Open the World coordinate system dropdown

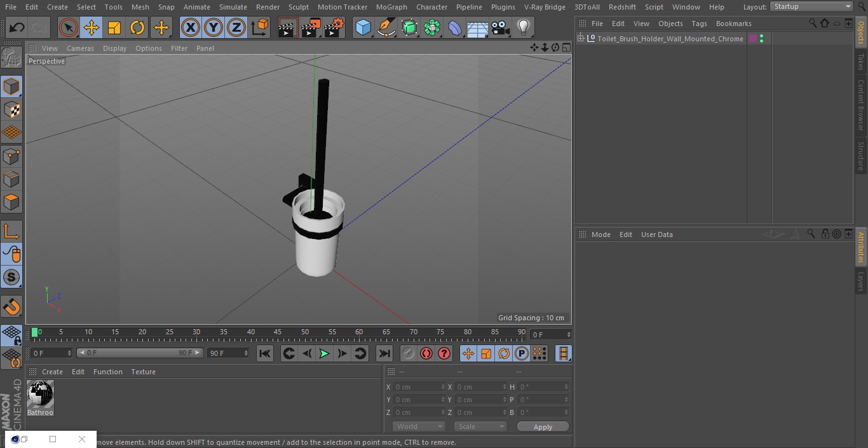(x=418, y=426)
